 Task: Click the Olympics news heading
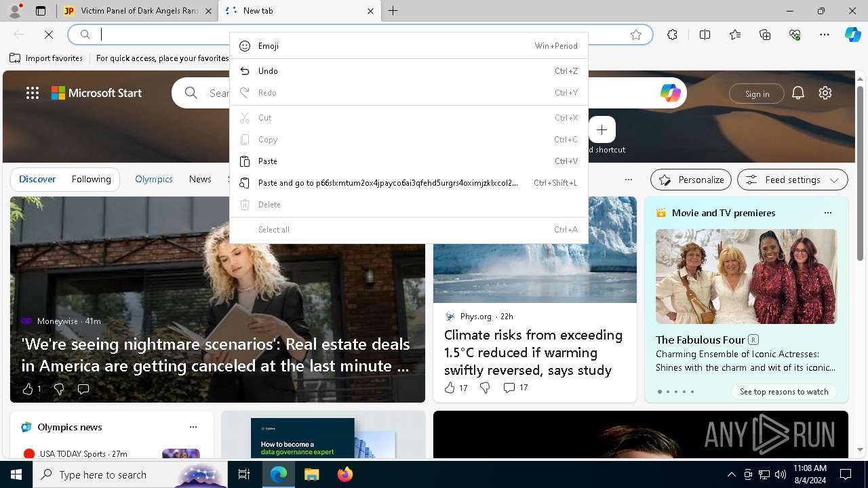pos(70,427)
